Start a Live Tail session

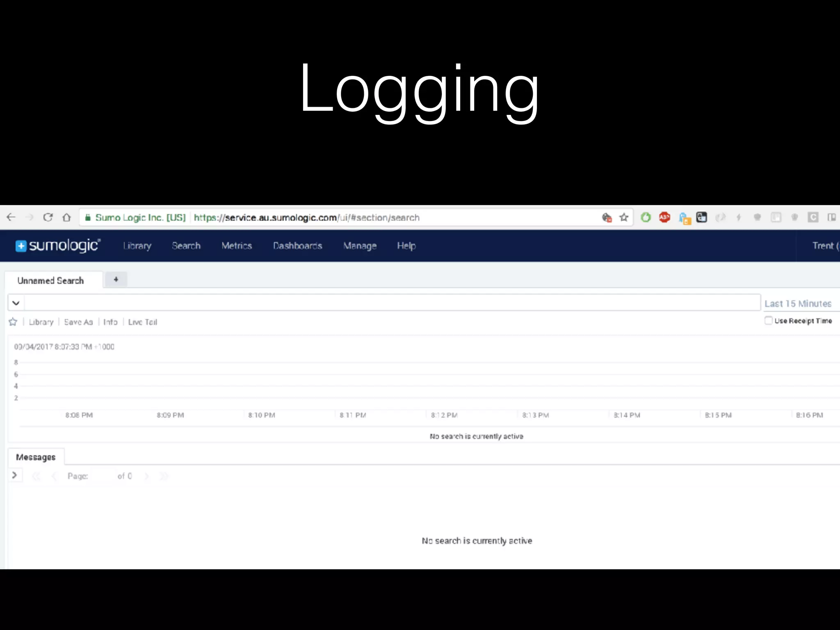(x=142, y=322)
